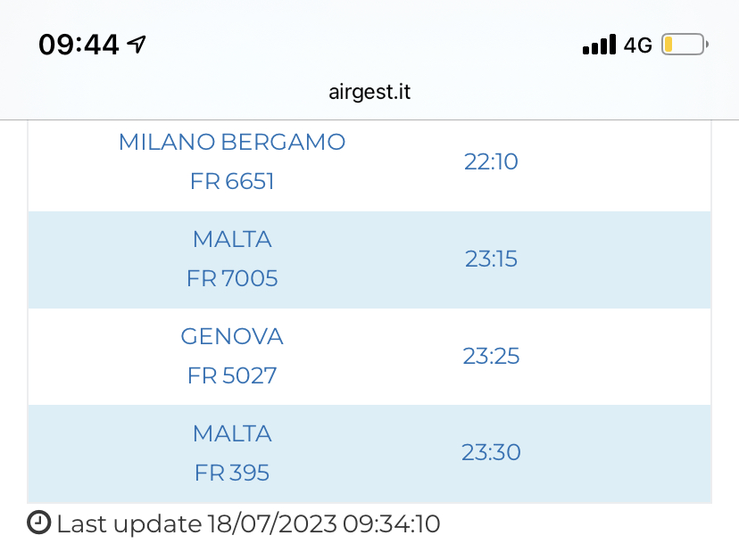This screenshot has height=560, width=739.
Task: Select the MILANO BERGAMO destination
Action: click(x=232, y=142)
